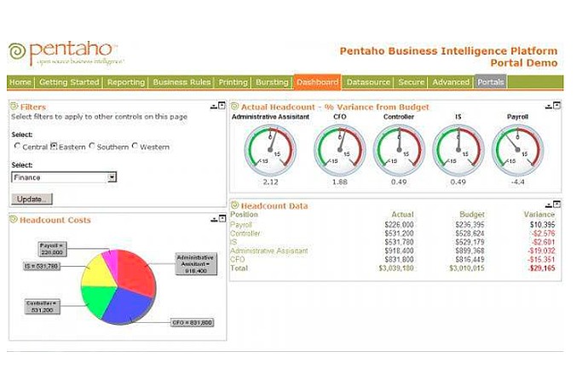Click the Actual Headcount swirl icon
This screenshot has height=392, width=588.
[x=234, y=107]
